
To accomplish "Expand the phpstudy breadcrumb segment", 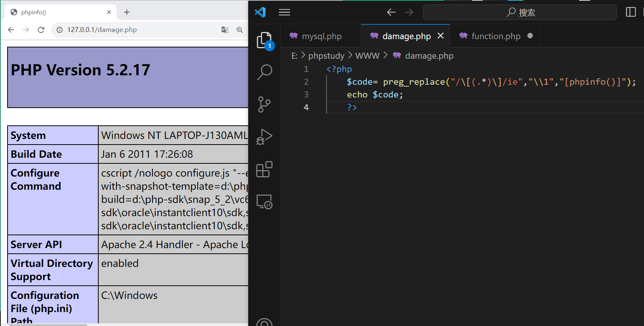I will (326, 56).
